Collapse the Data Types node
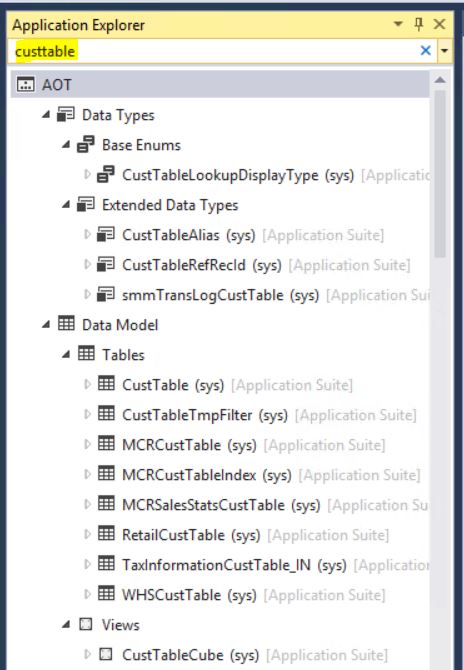The height and width of the screenshot is (670, 464). tap(46, 115)
